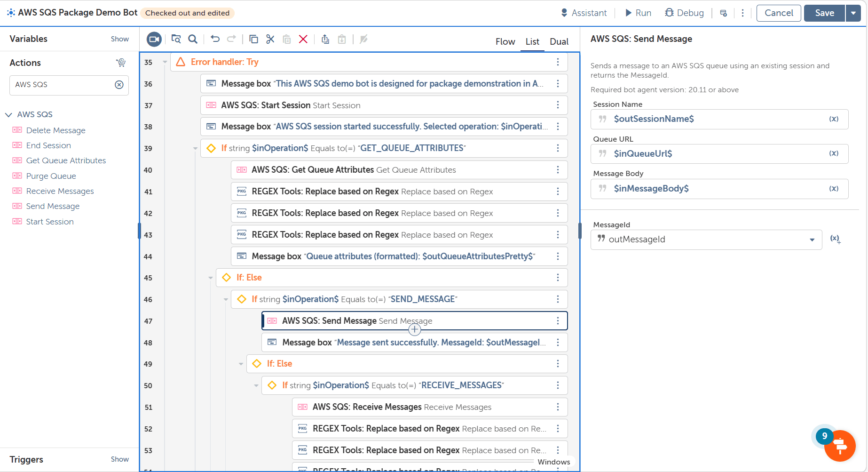
Task: Open the help chat widget
Action: 840,445
